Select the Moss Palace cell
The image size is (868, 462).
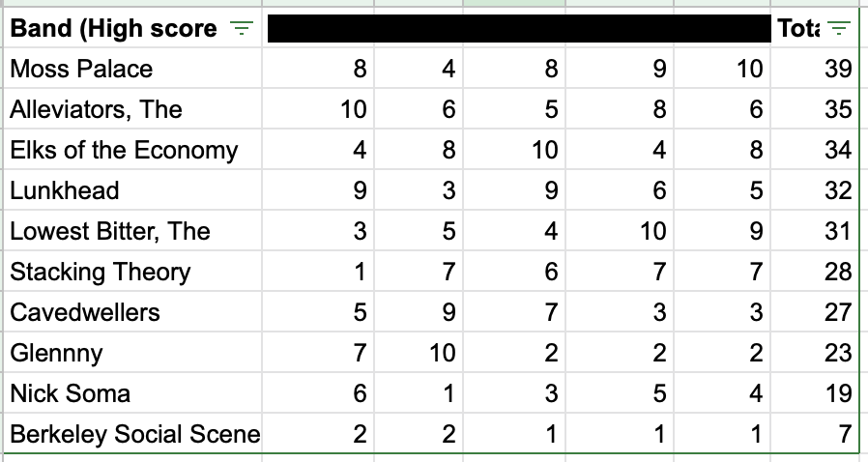click(x=132, y=68)
